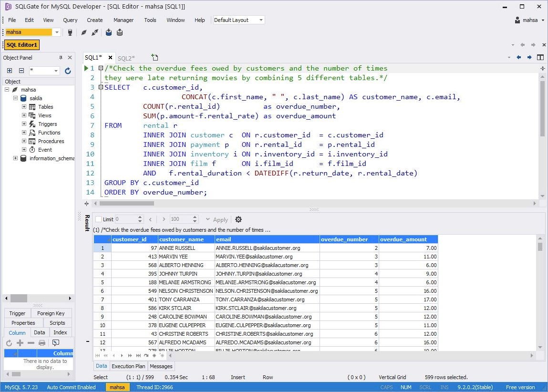Increase the row limit with the stepper arrow
Screen dimensions: 548x392
(x=194, y=217)
